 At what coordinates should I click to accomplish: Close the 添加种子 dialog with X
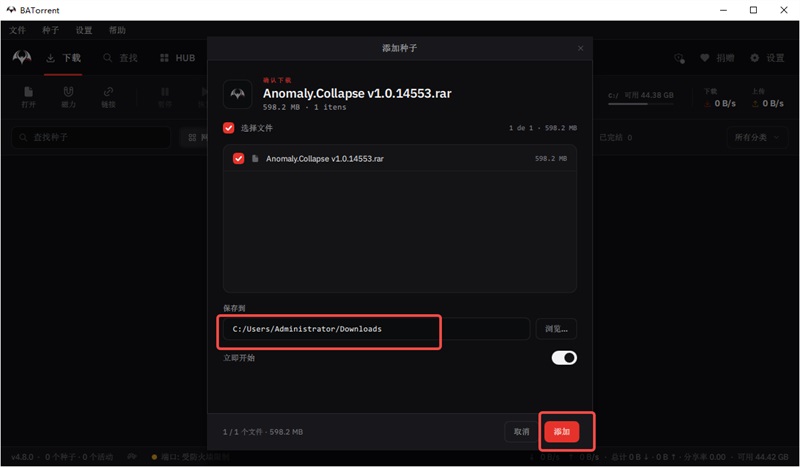(581, 48)
